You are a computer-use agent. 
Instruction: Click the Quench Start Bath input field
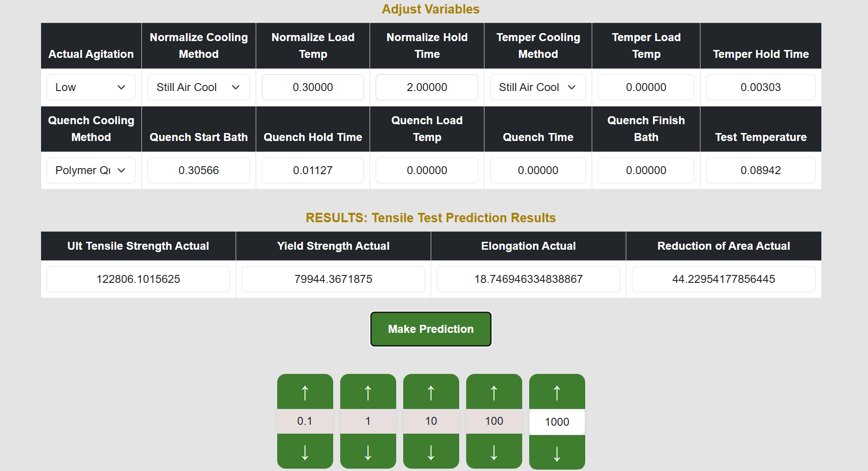[198, 170]
